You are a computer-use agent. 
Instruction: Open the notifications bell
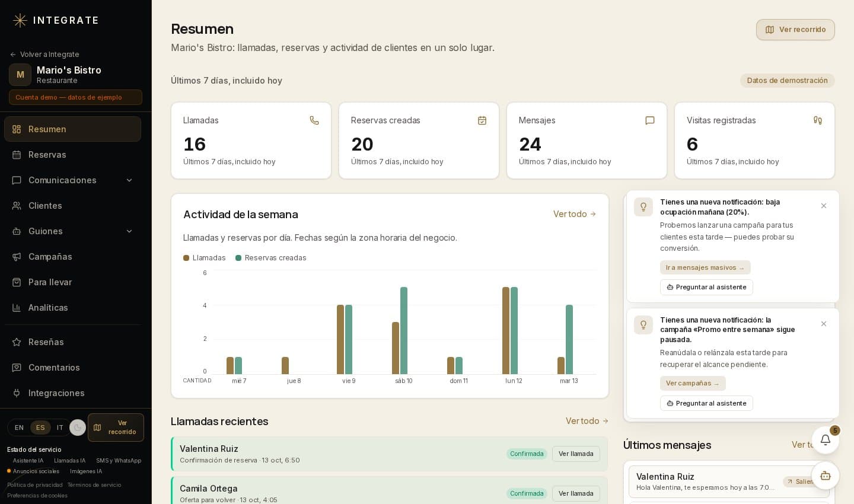coord(825,440)
